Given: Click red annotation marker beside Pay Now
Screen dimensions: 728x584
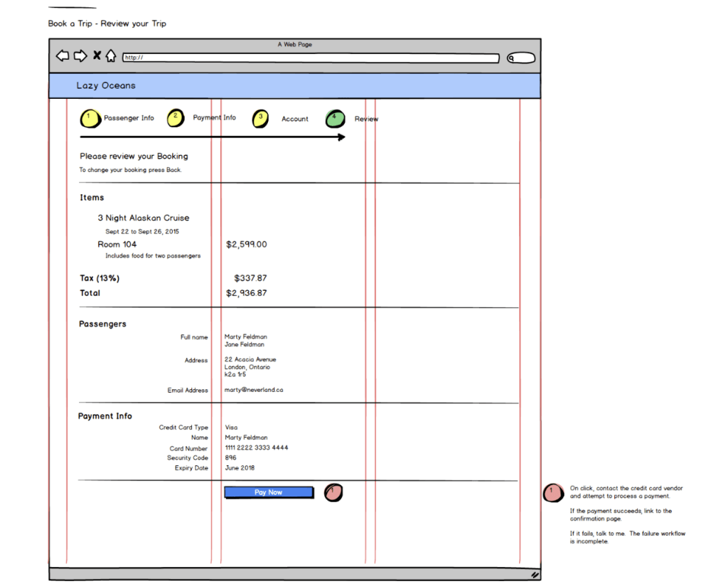Looking at the screenshot, I should [333, 492].
